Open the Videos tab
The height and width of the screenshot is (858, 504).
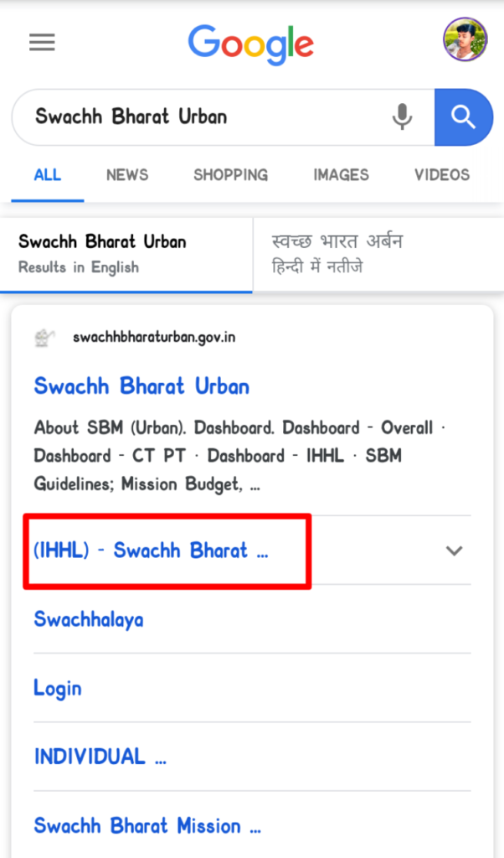click(x=442, y=175)
